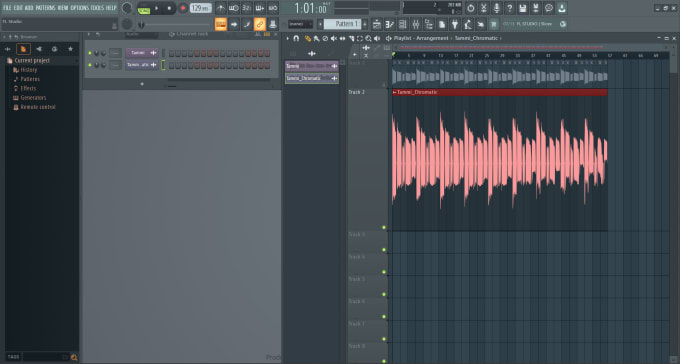The height and width of the screenshot is (364, 680).
Task: Open the EDIT menu
Action: pos(18,8)
